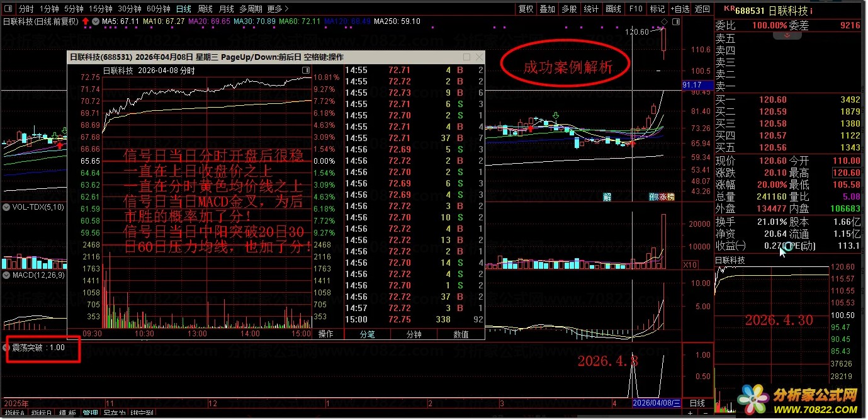Click the red up-arrow next to 日联科技(日线.前复权)
The height and width of the screenshot is (420, 868).
pos(86,21)
